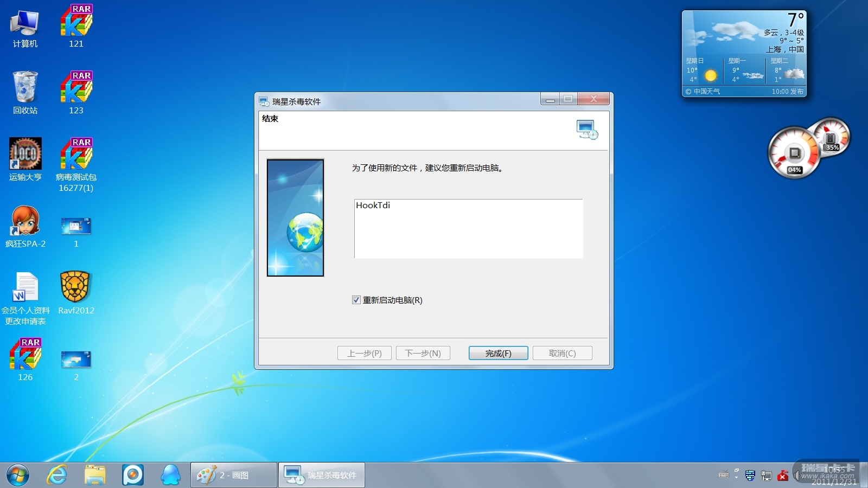Select the Ravf2012 lion icon
The width and height of the screenshot is (868, 488).
[76, 293]
